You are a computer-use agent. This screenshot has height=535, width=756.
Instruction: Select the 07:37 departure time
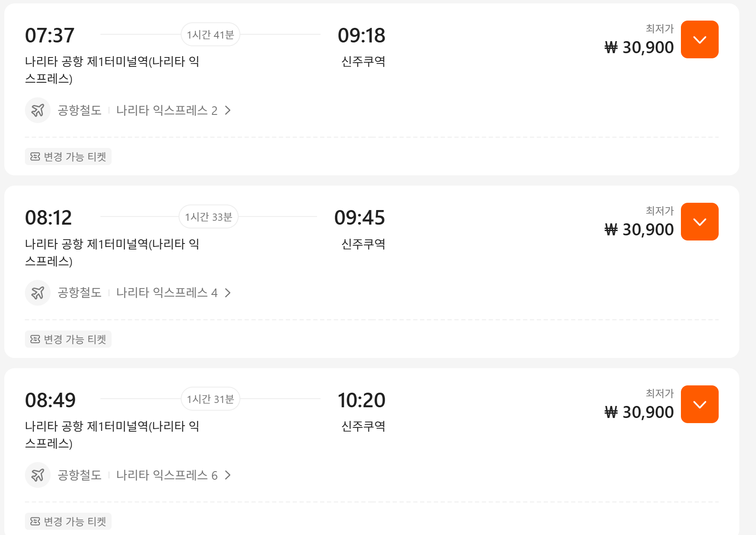tap(50, 36)
